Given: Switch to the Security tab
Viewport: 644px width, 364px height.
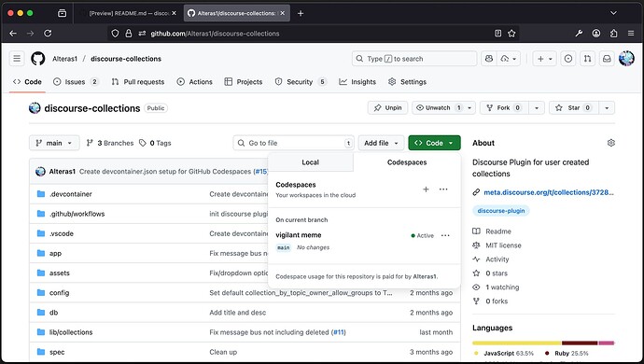Looking at the screenshot, I should 301,82.
